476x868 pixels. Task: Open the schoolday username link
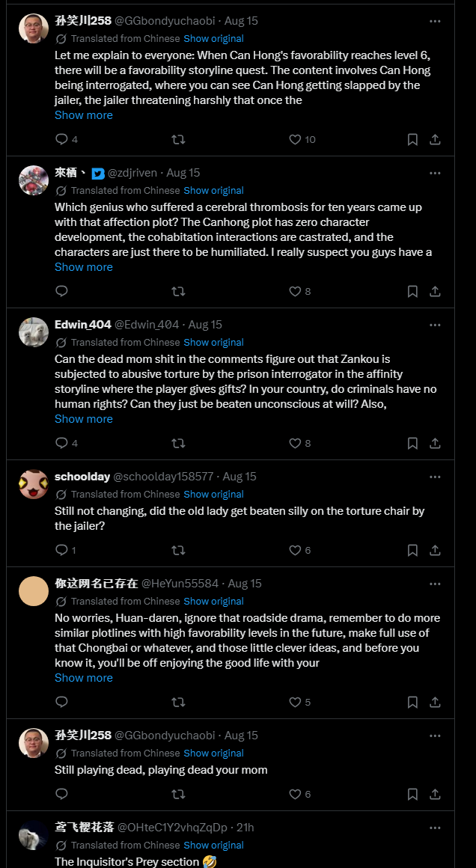[82, 476]
